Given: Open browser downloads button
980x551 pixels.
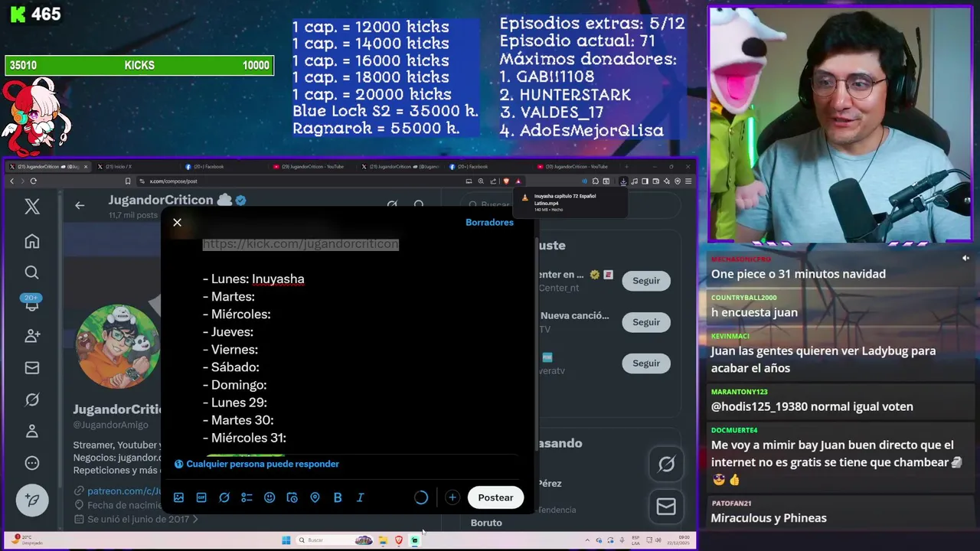Looking at the screenshot, I should 623,181.
